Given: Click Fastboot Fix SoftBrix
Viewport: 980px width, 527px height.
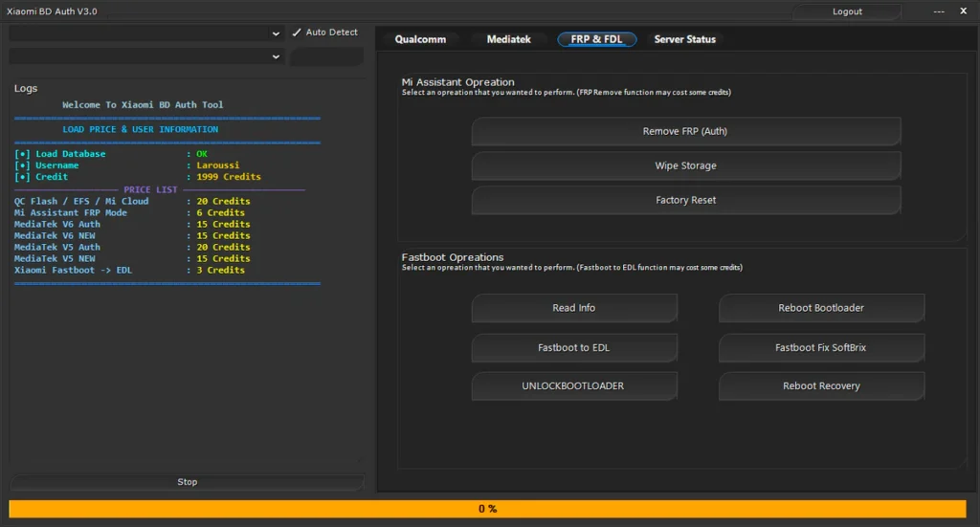Looking at the screenshot, I should 821,347.
